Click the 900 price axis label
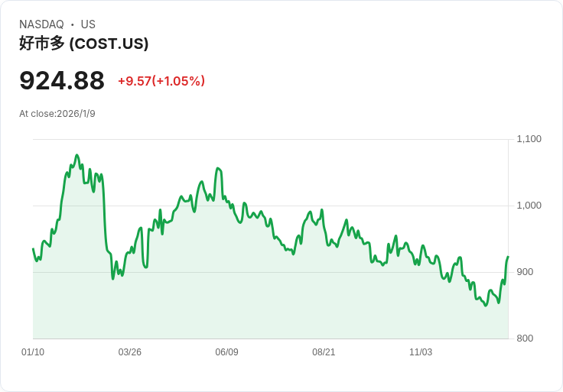 [x=525, y=272]
